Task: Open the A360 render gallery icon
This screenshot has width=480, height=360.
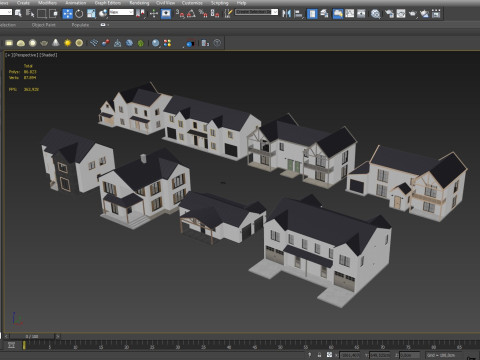Action: (x=436, y=13)
